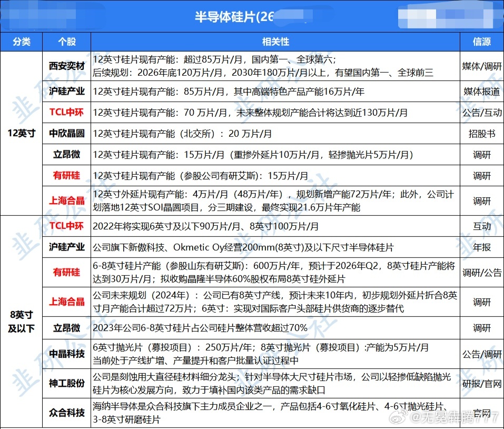The image size is (504, 429).
Task: Click stock name '西安奕材'
Action: (x=67, y=66)
